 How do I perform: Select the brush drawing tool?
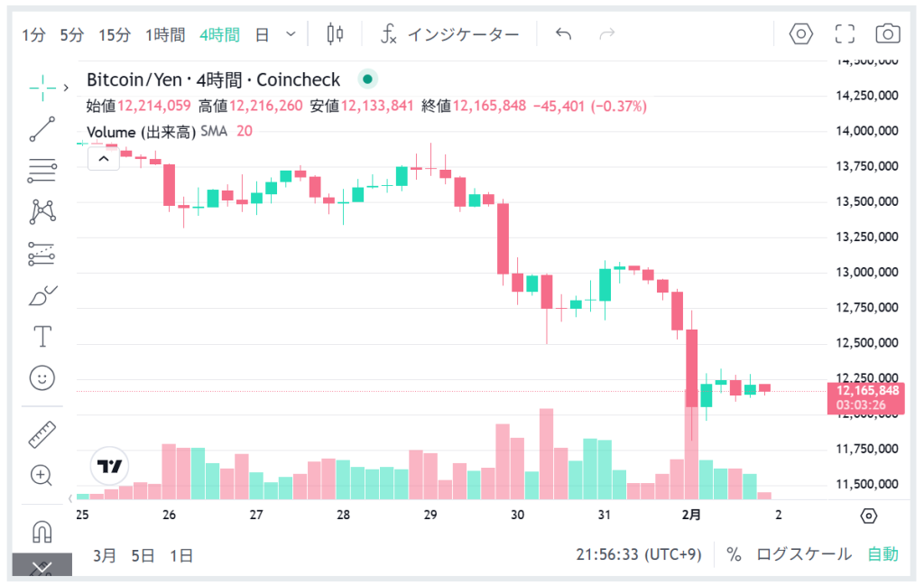click(x=42, y=295)
